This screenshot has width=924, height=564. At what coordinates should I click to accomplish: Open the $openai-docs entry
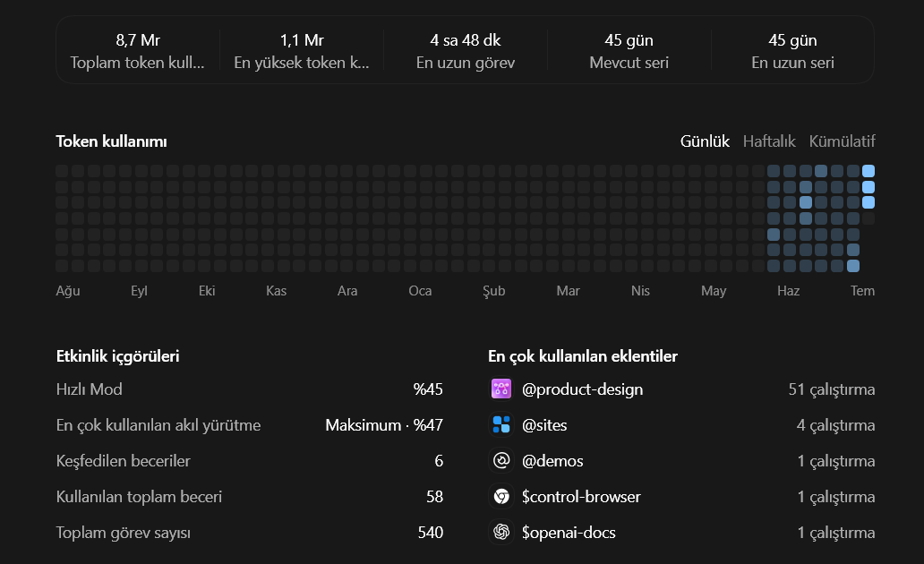tap(681, 533)
